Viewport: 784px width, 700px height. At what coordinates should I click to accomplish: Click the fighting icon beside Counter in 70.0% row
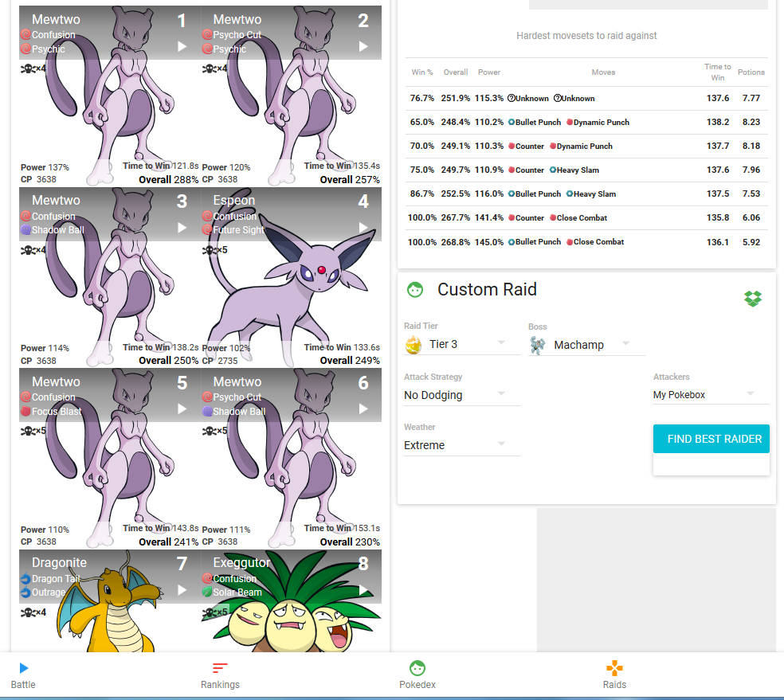[512, 147]
